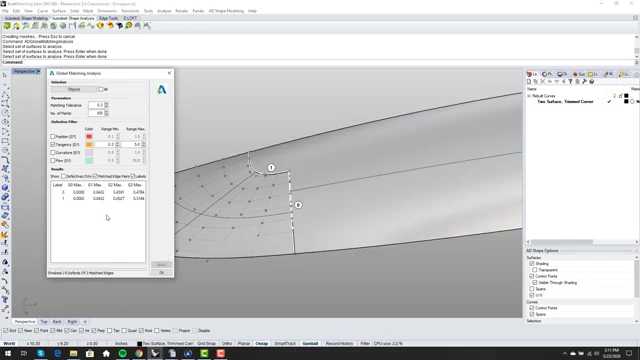This screenshot has width=640, height=360.
Task: Click the red Position color swatch
Action: click(89, 136)
